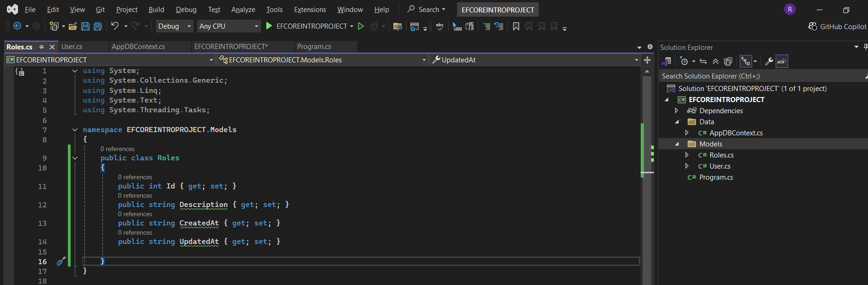868x285 pixels.
Task: Click the Undo arrow icon
Action: pyautogui.click(x=115, y=26)
